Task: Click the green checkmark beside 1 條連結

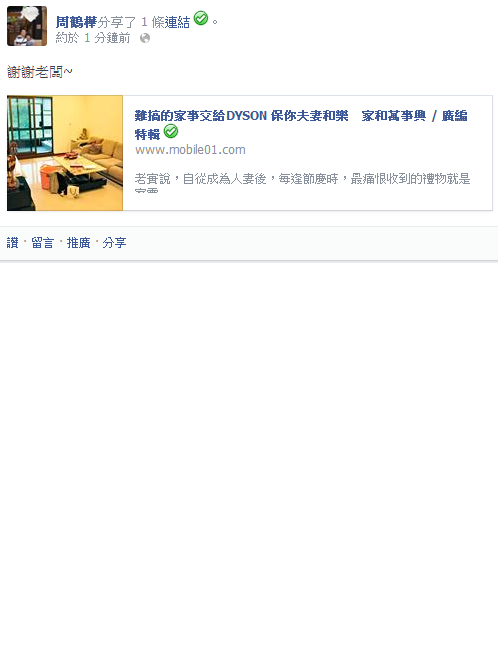Action: click(x=201, y=18)
